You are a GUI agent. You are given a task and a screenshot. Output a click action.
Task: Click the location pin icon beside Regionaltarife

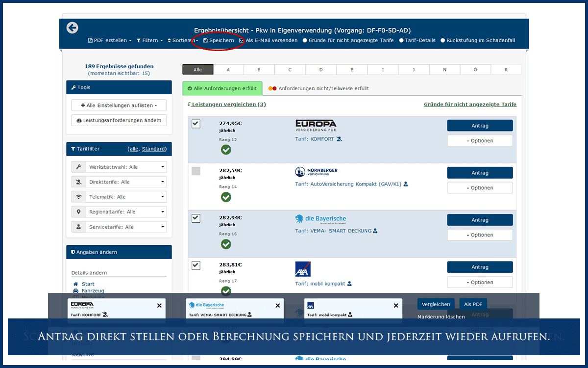pyautogui.click(x=78, y=211)
